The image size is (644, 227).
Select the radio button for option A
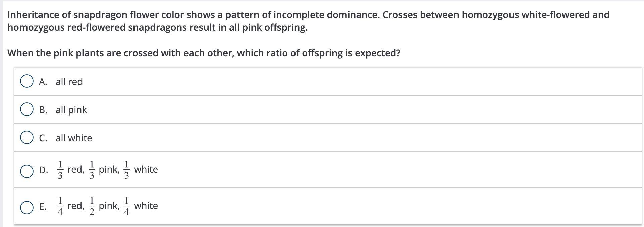click(x=26, y=81)
